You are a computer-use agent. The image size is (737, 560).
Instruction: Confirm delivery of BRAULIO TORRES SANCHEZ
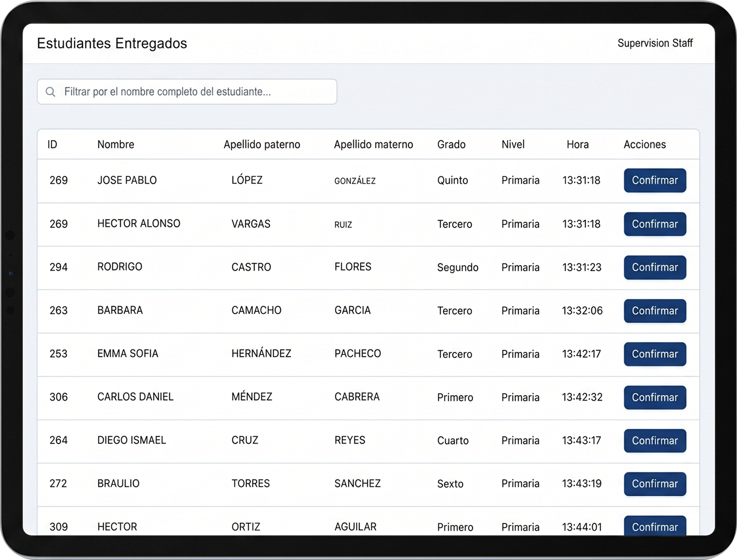coord(654,484)
